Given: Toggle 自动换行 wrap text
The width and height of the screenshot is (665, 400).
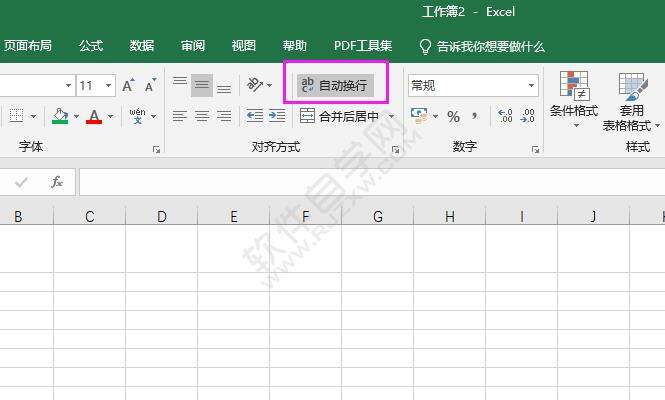Looking at the screenshot, I should tap(335, 86).
